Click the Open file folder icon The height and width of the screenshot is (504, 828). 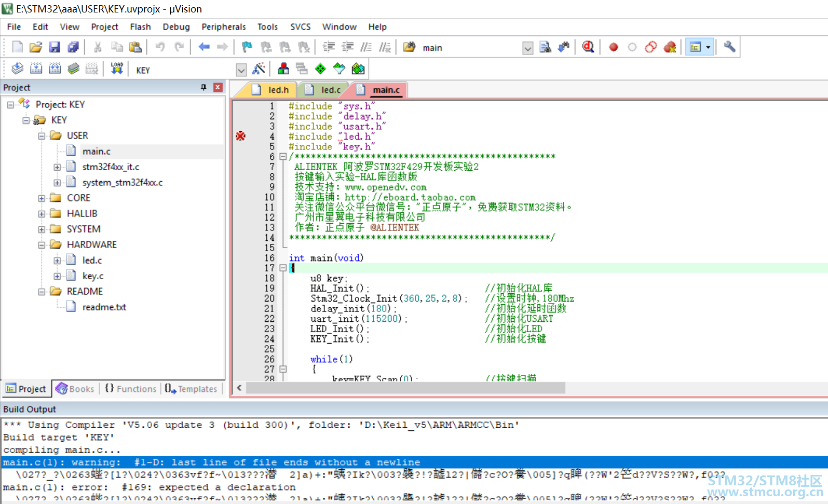click(x=35, y=47)
